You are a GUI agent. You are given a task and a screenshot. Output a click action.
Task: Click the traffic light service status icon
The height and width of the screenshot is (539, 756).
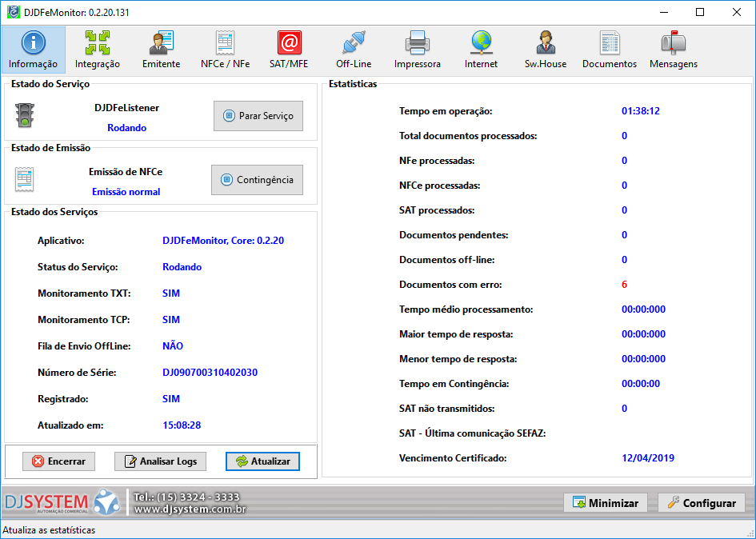click(25, 115)
